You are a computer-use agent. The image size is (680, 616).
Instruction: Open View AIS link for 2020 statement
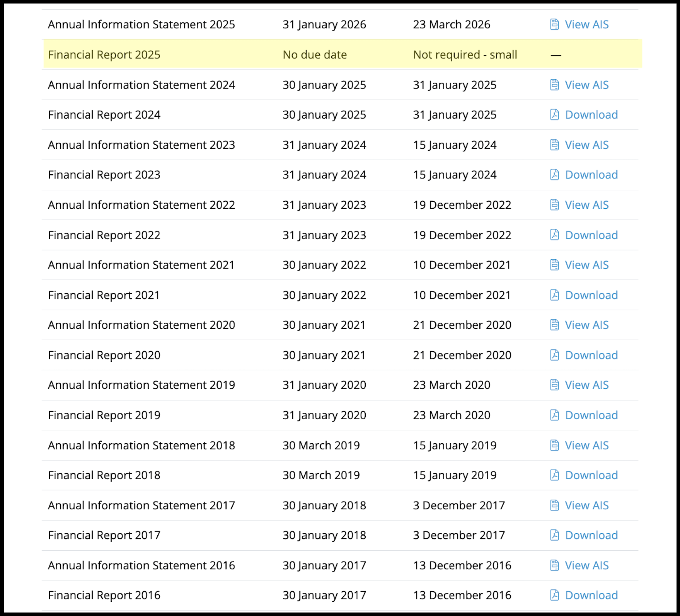pos(586,325)
